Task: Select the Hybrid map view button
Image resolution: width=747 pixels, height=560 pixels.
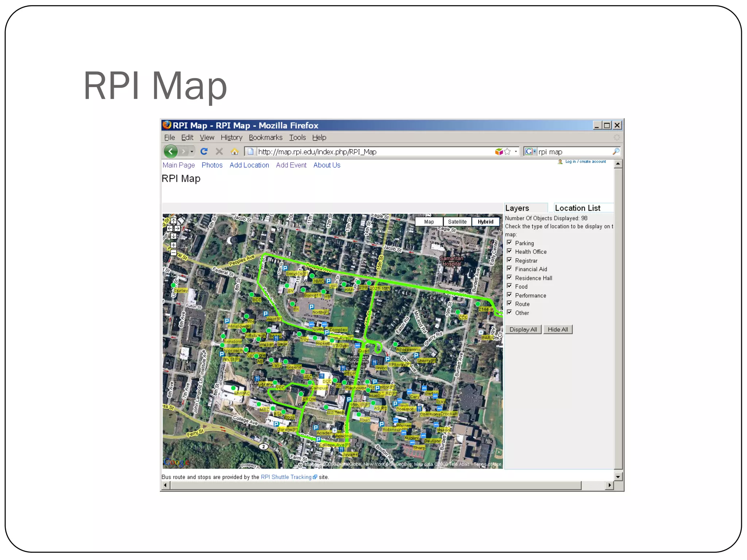Action: pyautogui.click(x=485, y=222)
